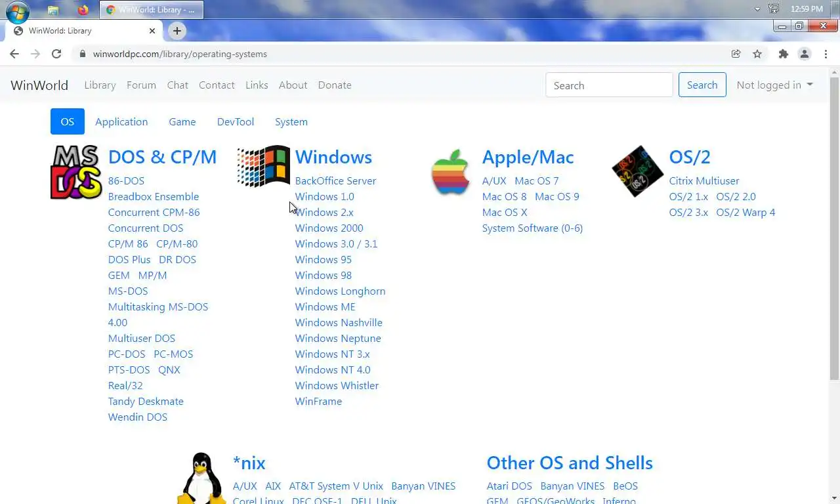This screenshot has width=840, height=504.
Task: Open the 86-DOS link
Action: pos(126,180)
